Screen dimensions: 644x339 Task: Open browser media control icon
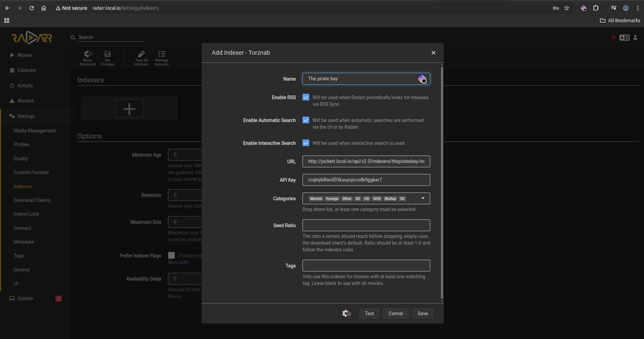click(614, 8)
